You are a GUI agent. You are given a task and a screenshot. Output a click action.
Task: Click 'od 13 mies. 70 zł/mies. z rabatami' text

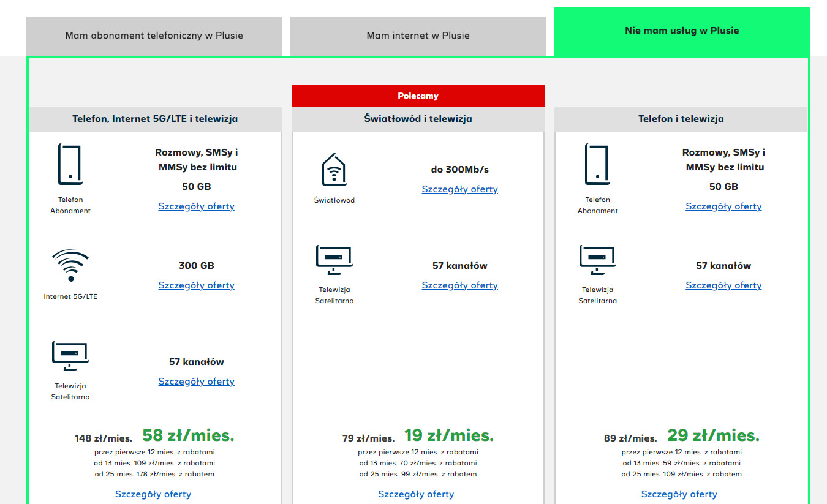(x=418, y=463)
